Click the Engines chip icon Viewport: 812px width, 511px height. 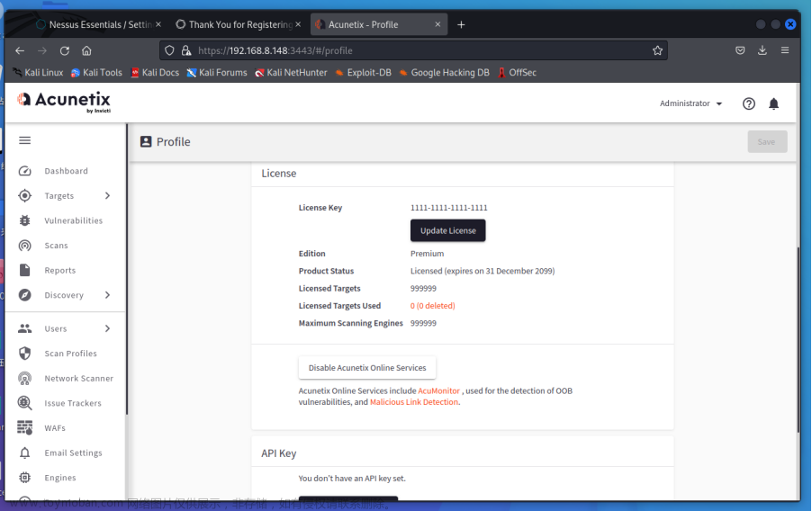click(x=25, y=478)
